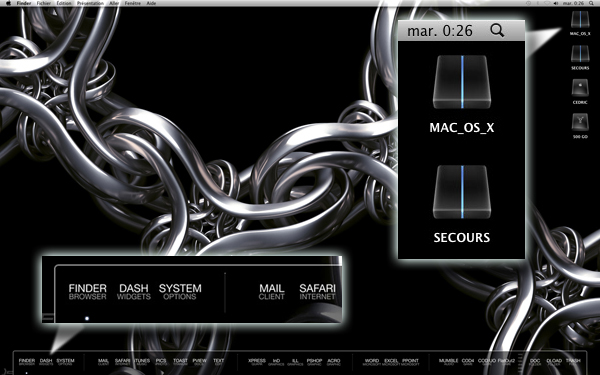Select the 500 GO drive icon
Screen dimensions: 600x375
pos(580,126)
